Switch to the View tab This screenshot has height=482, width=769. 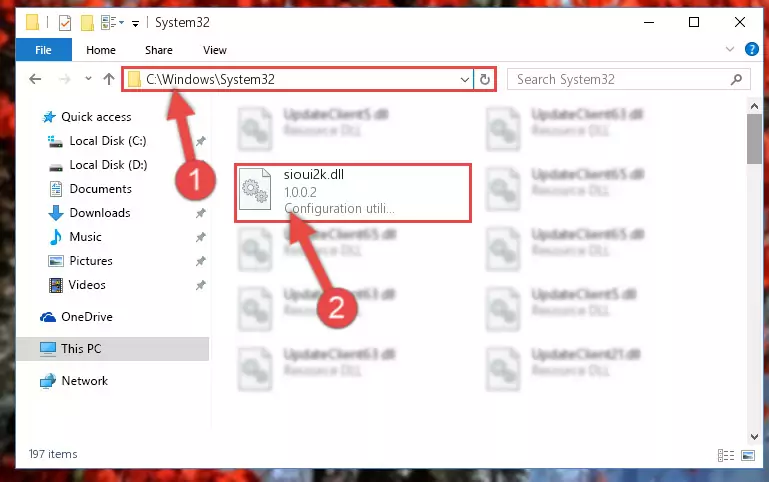click(x=215, y=50)
